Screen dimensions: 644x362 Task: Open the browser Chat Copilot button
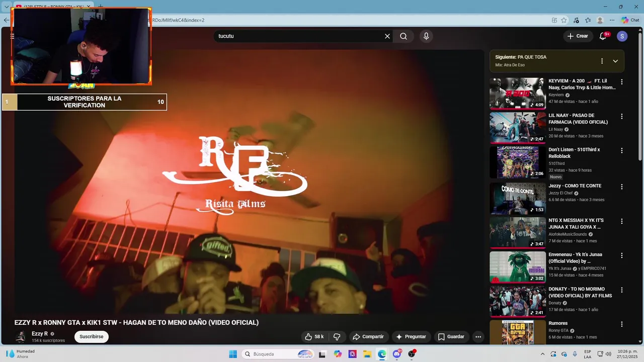click(630, 20)
